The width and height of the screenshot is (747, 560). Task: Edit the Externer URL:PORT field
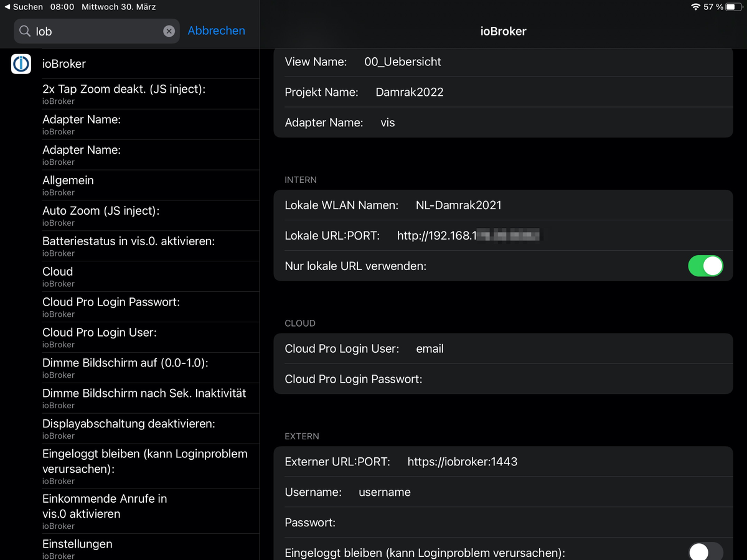(498, 462)
